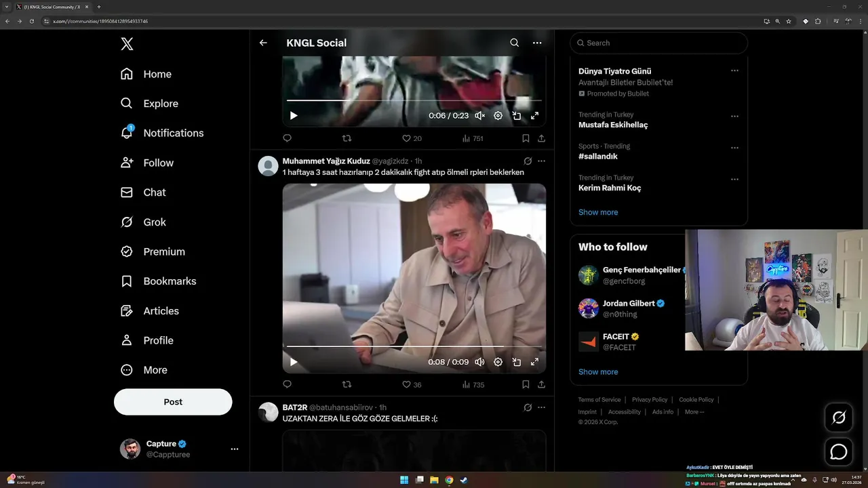This screenshot has width=868, height=488.
Task: Go back with the arrow beside KNGL Social
Action: [x=263, y=43]
